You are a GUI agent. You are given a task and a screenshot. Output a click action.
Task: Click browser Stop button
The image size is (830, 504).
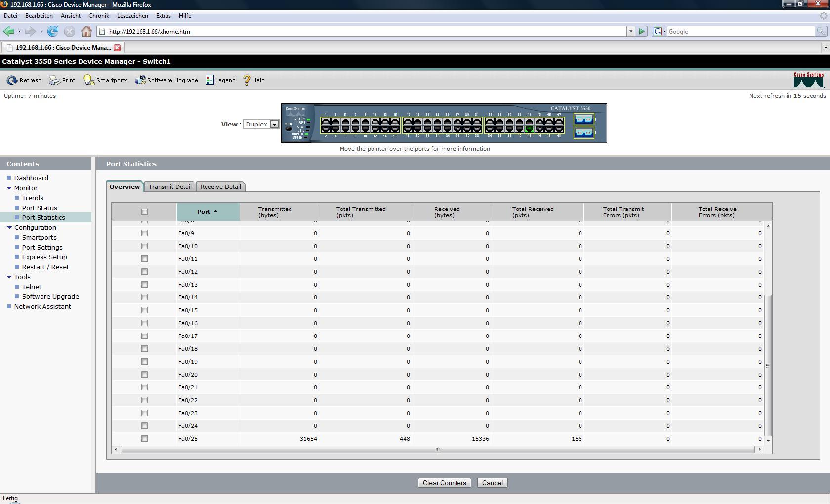pyautogui.click(x=70, y=31)
